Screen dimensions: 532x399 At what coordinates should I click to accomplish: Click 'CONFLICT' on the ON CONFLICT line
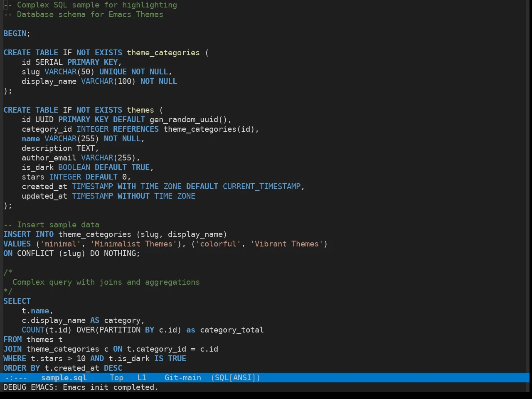click(35, 254)
